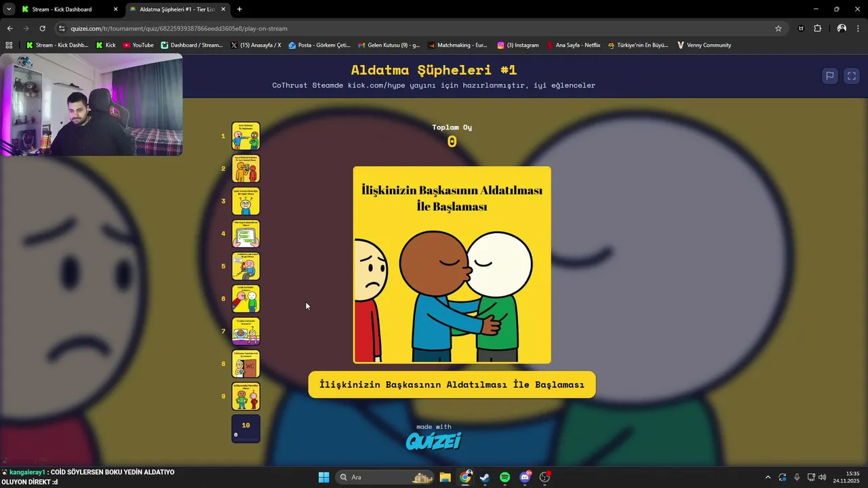This screenshot has width=868, height=488.
Task: Select thumbnail ranked number 5
Action: point(246,266)
